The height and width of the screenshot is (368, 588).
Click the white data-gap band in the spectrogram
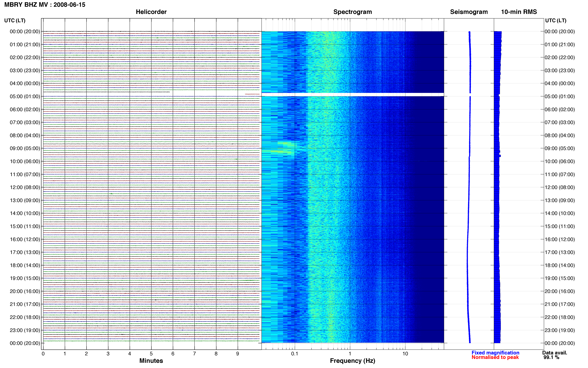point(353,95)
